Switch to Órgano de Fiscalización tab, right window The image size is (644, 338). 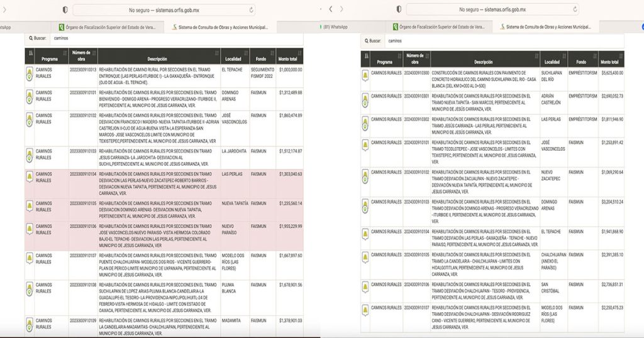pyautogui.click(x=439, y=27)
